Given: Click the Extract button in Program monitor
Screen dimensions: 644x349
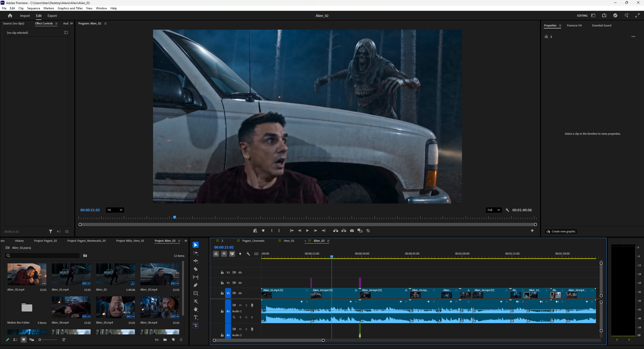Looking at the screenshot, I should [344, 231].
